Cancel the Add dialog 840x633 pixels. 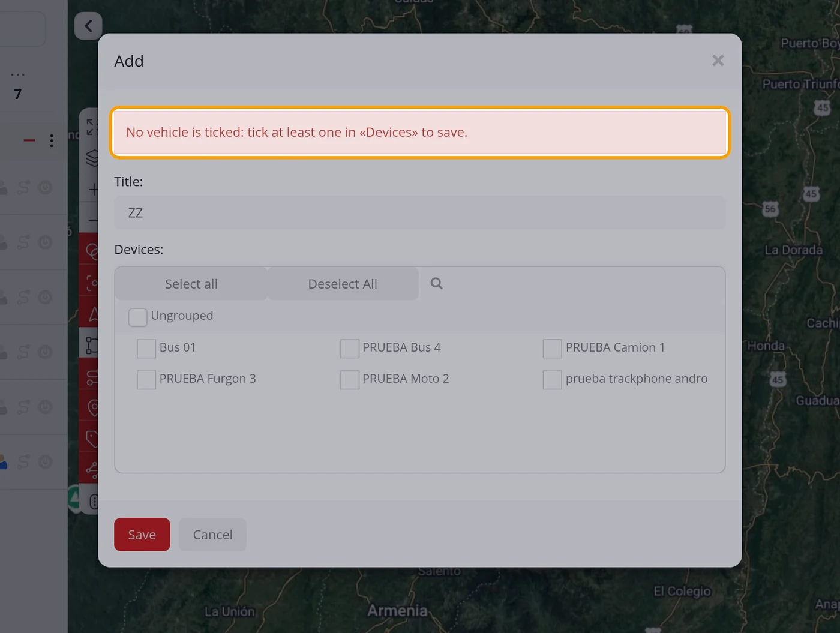click(x=212, y=535)
